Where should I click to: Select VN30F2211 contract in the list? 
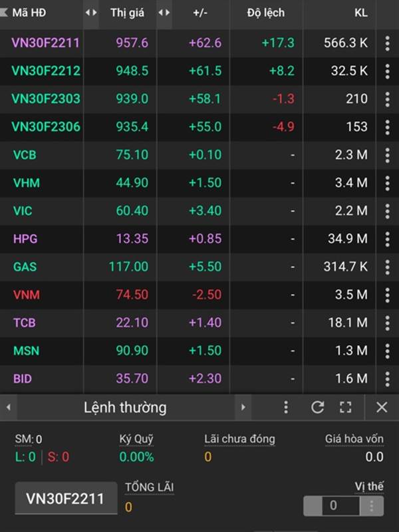45,43
